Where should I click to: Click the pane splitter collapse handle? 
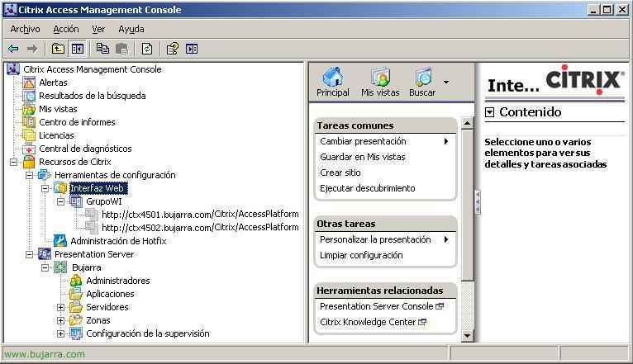478,201
